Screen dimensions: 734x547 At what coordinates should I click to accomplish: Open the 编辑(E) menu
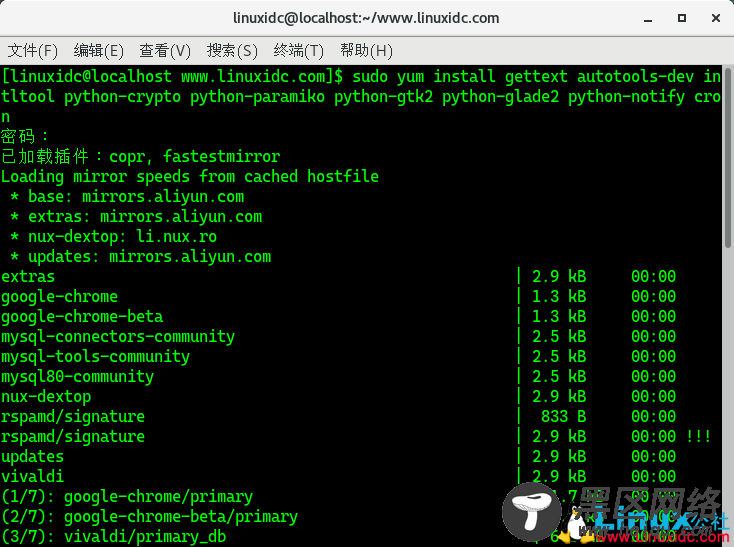(98, 51)
